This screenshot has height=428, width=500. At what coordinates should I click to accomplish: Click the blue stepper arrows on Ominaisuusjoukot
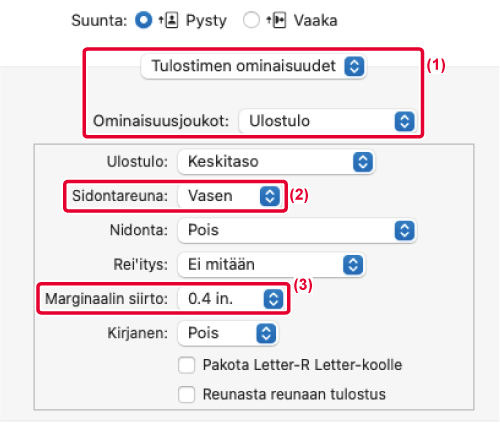pos(405,121)
